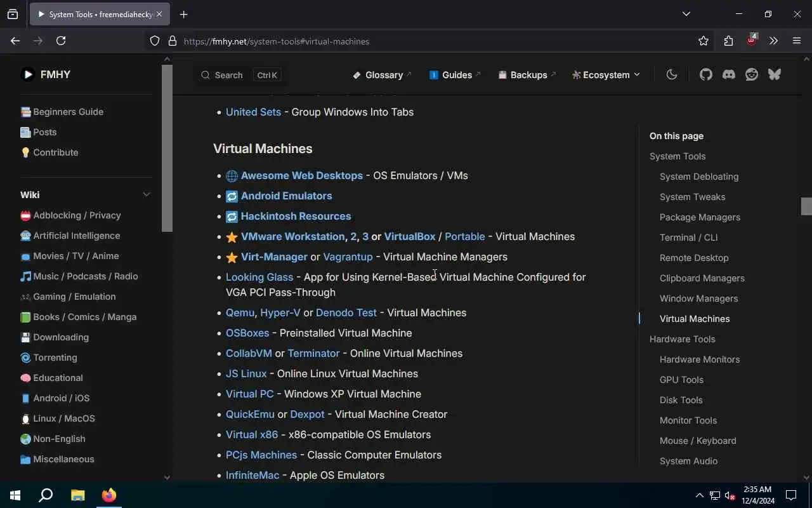Switch to System Tools browser tab
This screenshot has width=812, height=508.
99,14
